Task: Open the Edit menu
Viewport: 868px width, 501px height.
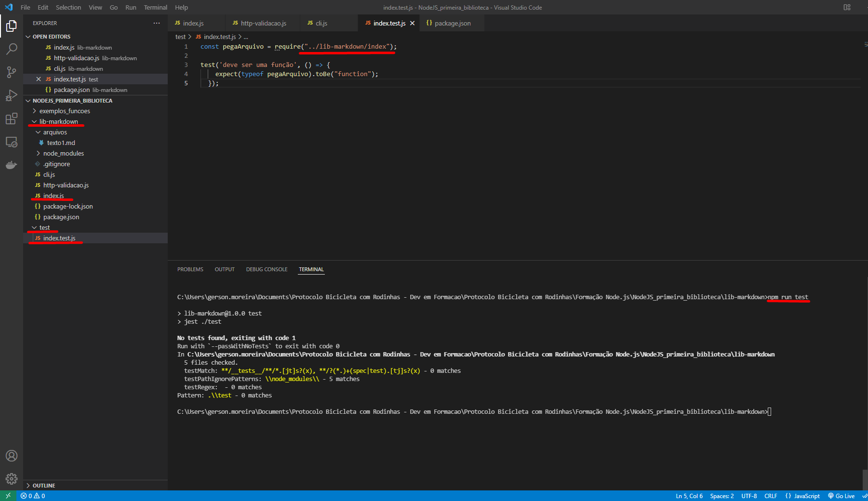Action: 43,7
